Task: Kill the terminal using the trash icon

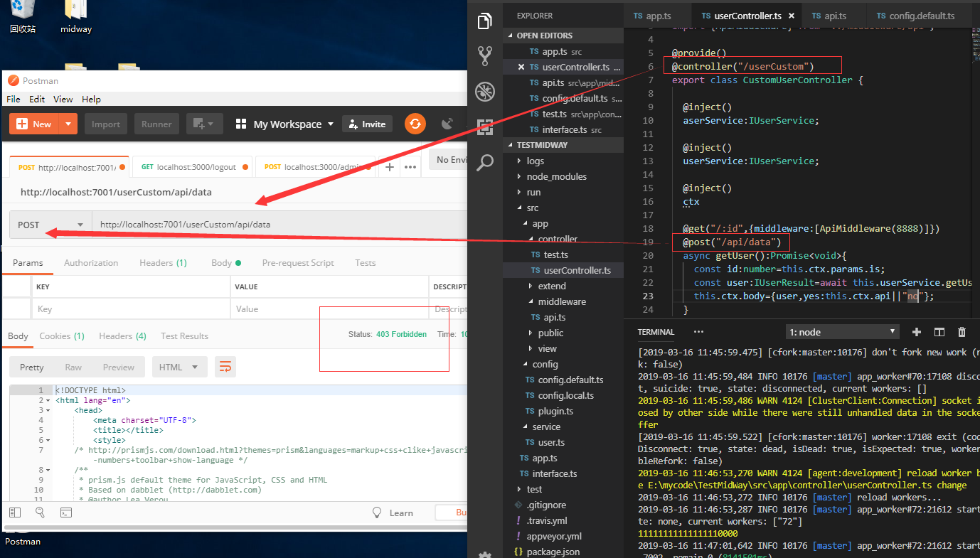Action: tap(962, 331)
